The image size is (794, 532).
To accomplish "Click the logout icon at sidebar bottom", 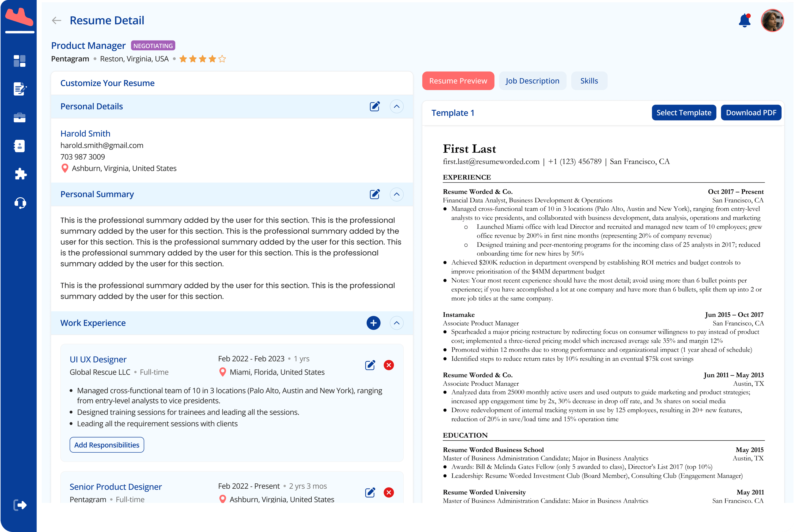I will coord(20,505).
